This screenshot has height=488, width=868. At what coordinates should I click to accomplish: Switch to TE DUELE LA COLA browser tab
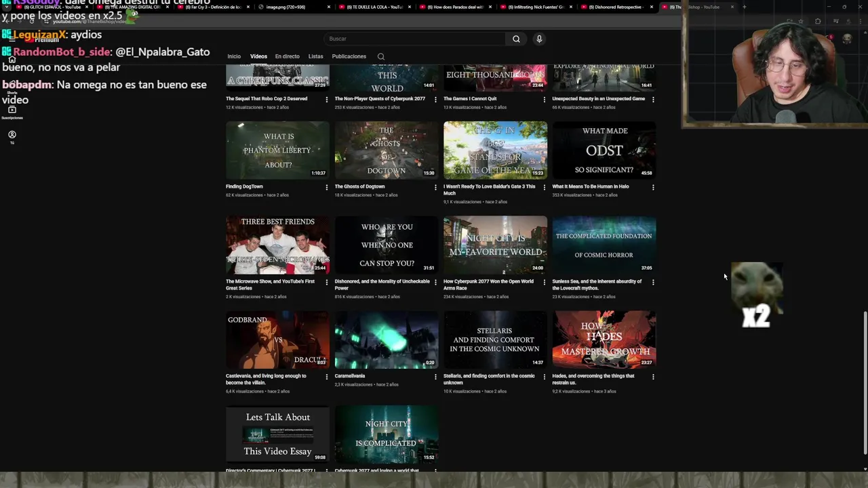point(374,7)
